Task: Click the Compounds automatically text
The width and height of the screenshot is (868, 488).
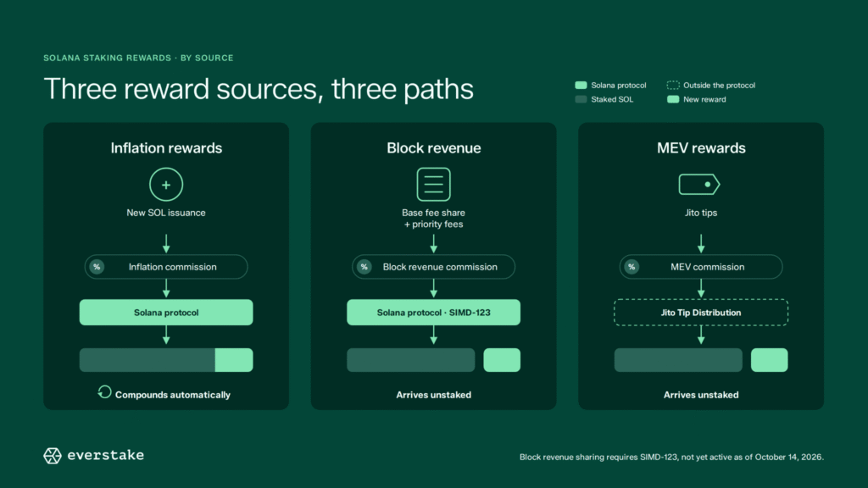Action: click(173, 395)
